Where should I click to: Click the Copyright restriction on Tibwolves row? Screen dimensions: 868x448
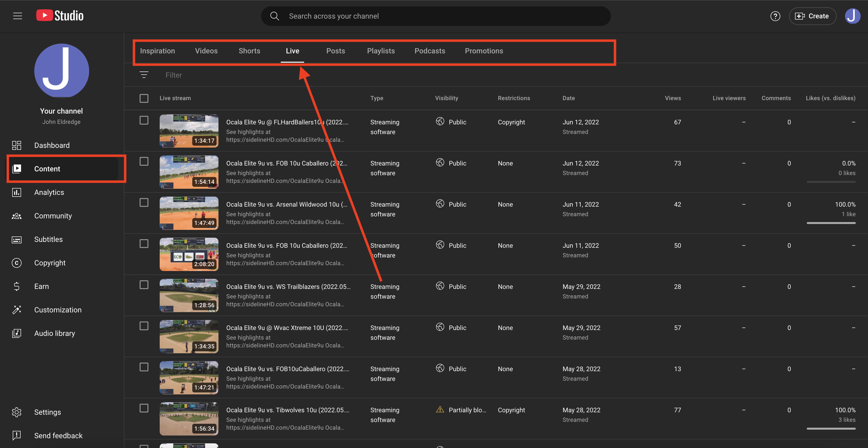point(511,410)
